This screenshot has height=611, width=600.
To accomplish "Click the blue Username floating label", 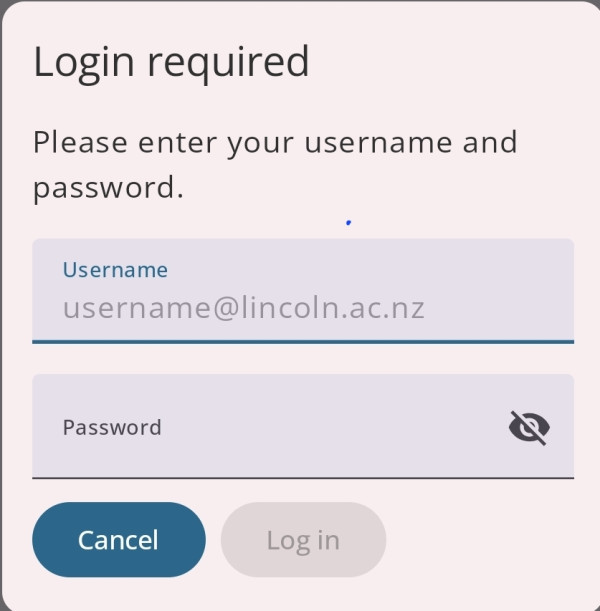I will pos(115,270).
